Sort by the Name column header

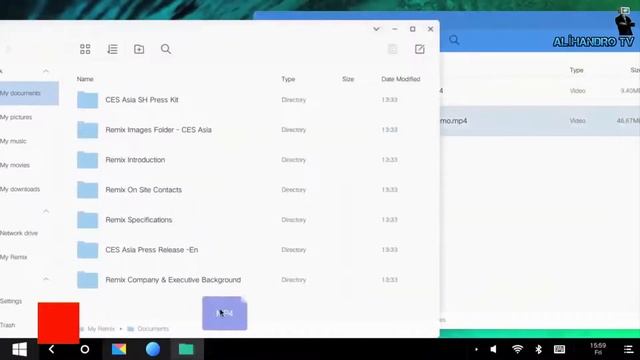point(85,79)
